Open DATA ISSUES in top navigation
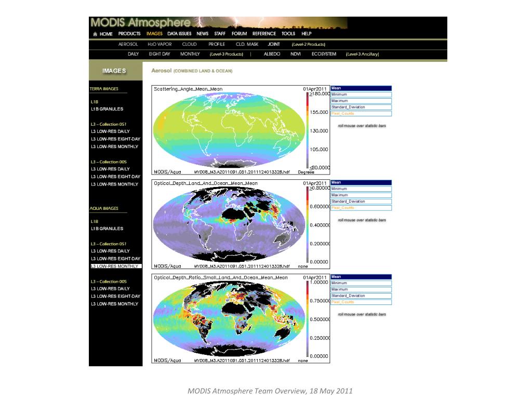This screenshot has height=399, width=532. pos(179,34)
